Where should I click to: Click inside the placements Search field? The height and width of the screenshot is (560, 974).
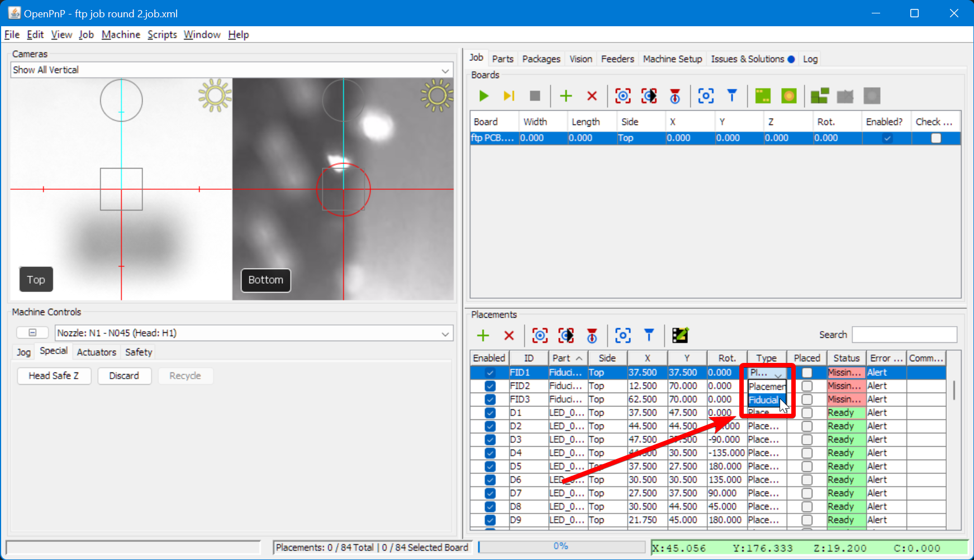click(x=904, y=334)
